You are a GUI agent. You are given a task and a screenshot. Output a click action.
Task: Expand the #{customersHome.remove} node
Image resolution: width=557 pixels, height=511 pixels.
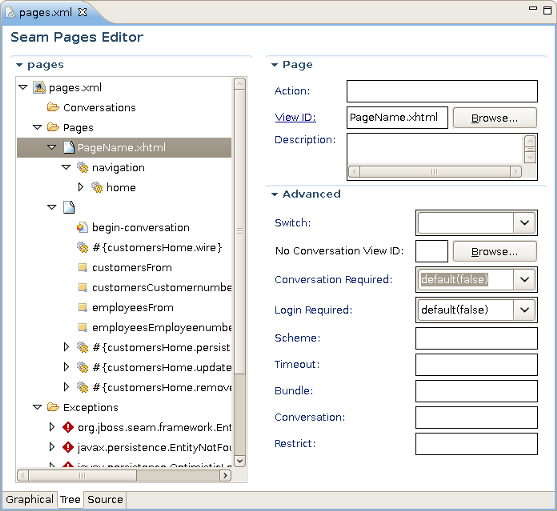pos(66,387)
